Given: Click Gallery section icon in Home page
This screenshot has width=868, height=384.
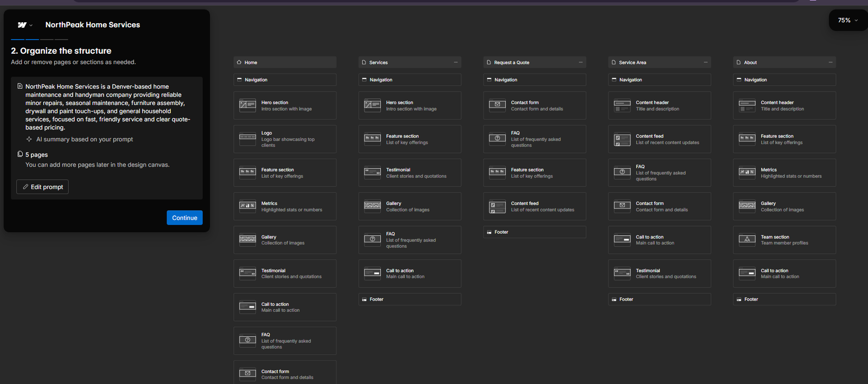Looking at the screenshot, I should [x=247, y=240].
